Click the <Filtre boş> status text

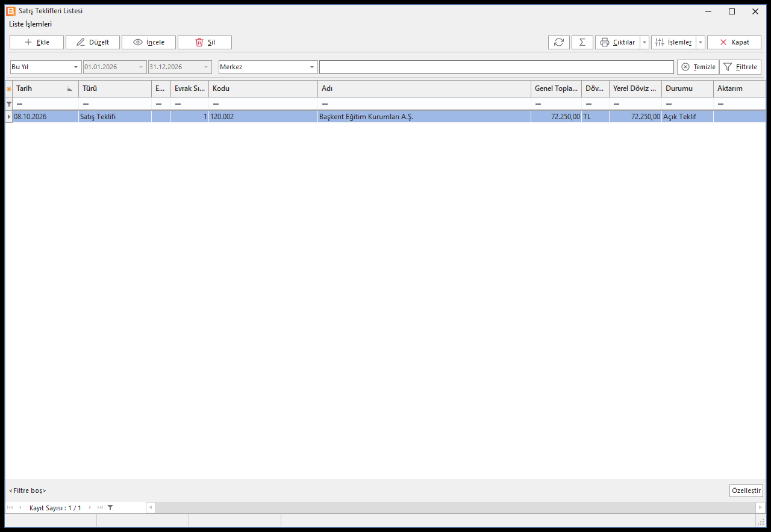28,490
